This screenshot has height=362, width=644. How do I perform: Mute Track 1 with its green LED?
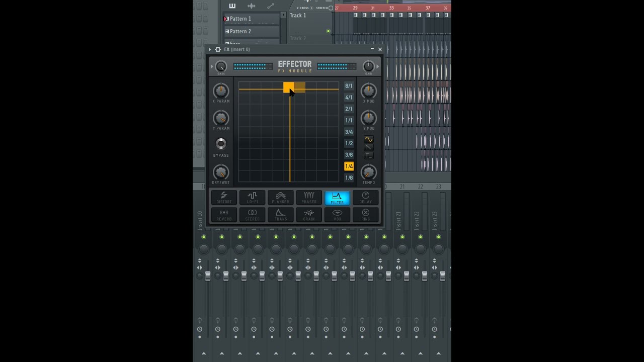point(329,31)
